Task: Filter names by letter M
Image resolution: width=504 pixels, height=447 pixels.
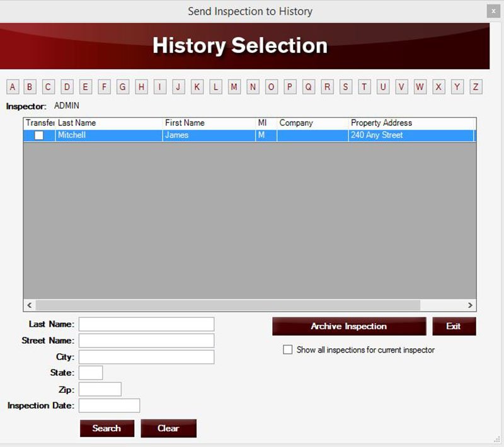Action: (x=234, y=87)
